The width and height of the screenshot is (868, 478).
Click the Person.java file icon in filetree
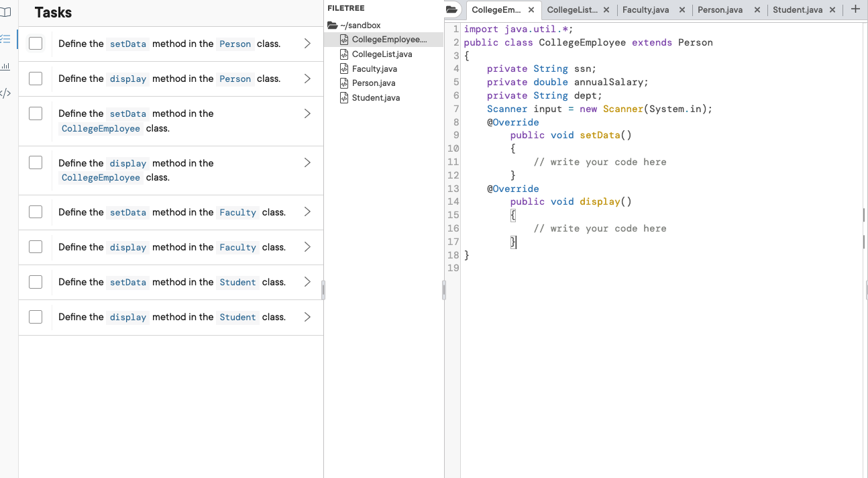[x=345, y=83]
